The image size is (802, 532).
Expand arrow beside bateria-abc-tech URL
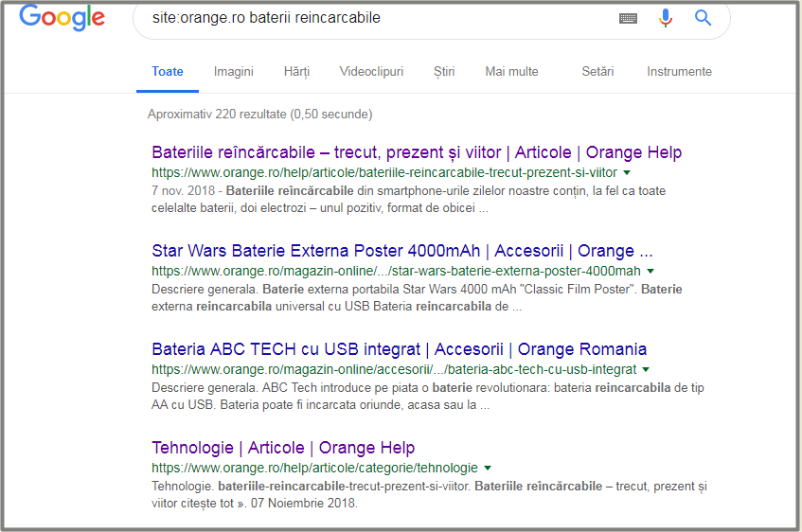pos(646,369)
